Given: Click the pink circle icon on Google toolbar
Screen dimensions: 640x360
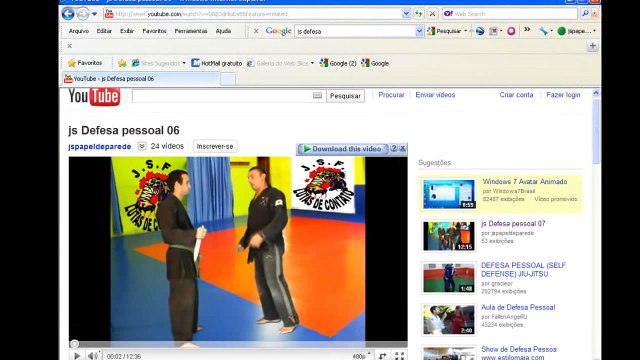Looking at the screenshot, I should 511,31.
